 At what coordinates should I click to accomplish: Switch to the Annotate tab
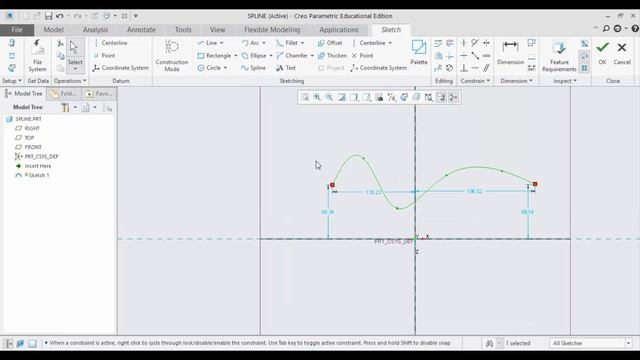click(x=141, y=30)
